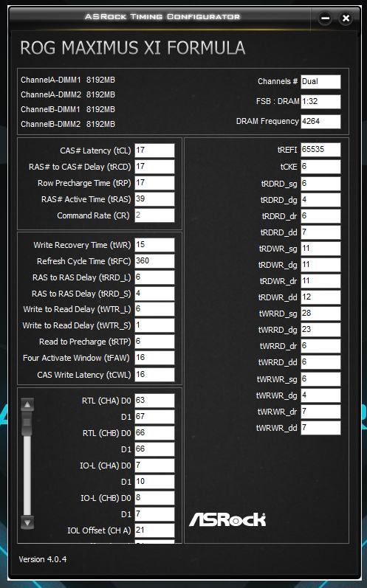367x588 pixels.
Task: Click the tWRRD_dr value field
Action: (320, 346)
